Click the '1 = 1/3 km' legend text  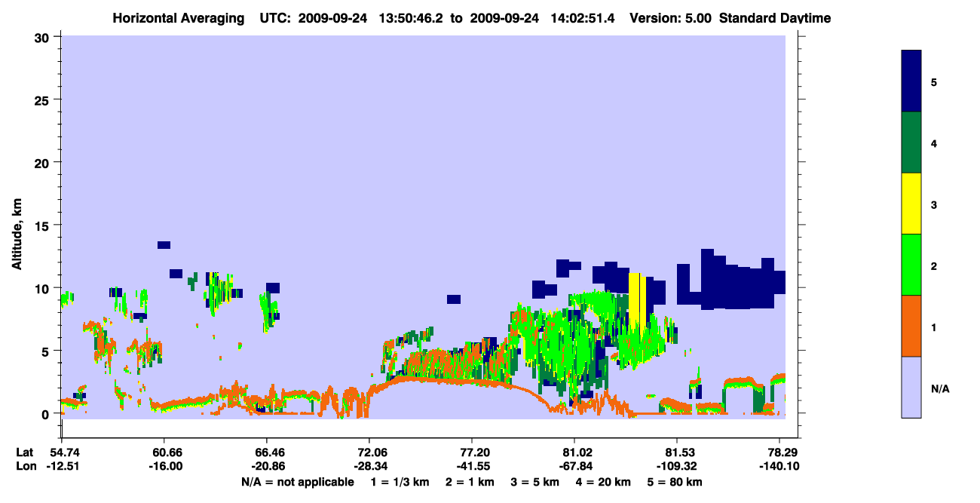[x=401, y=482]
